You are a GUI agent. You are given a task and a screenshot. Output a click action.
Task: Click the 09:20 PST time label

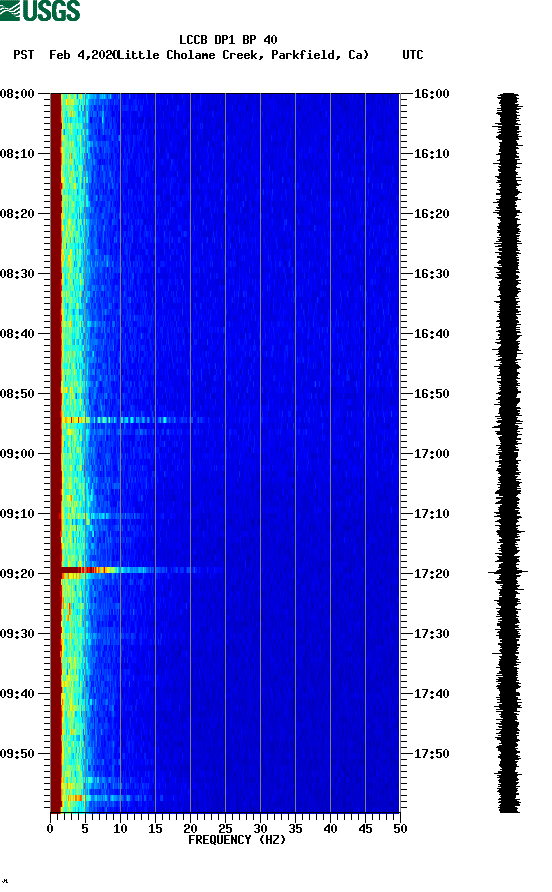coord(17,574)
